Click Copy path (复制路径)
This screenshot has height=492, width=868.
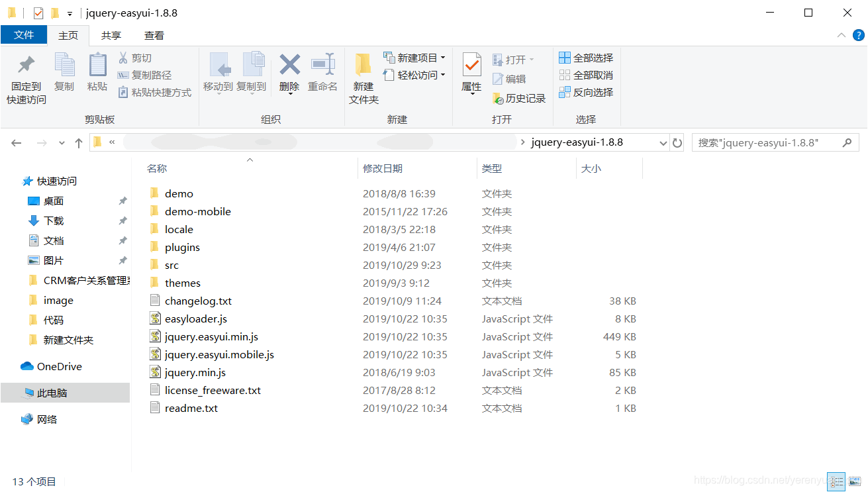click(x=144, y=75)
